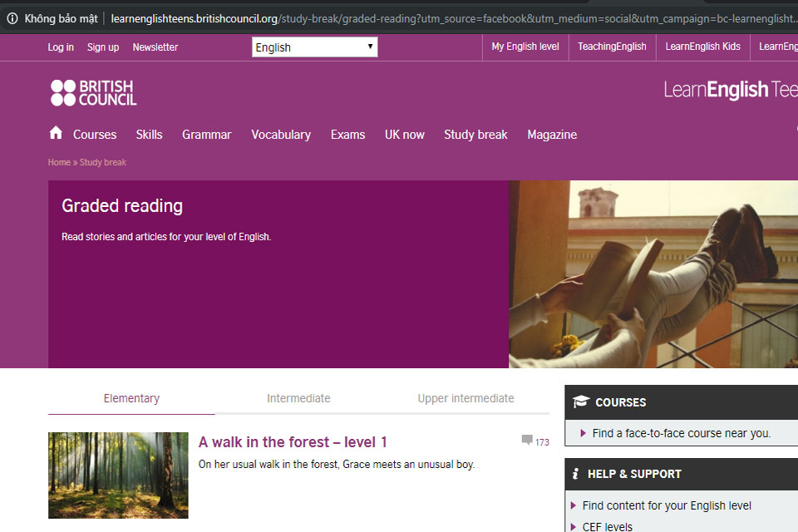Switch to the Intermediate tab
This screenshot has height=532, width=798.
coord(298,398)
